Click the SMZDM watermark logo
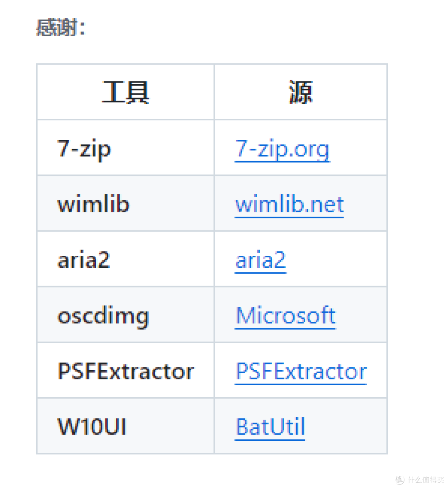This screenshot has width=448, height=489. (x=399, y=480)
